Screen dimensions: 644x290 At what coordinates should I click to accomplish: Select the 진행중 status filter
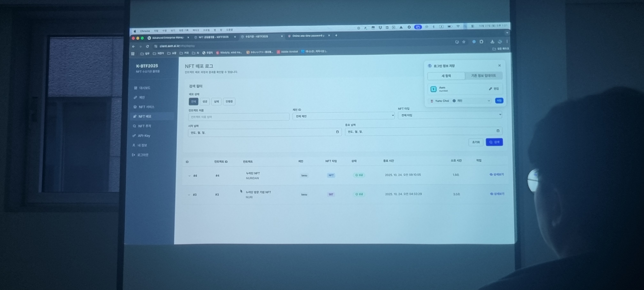tap(229, 102)
